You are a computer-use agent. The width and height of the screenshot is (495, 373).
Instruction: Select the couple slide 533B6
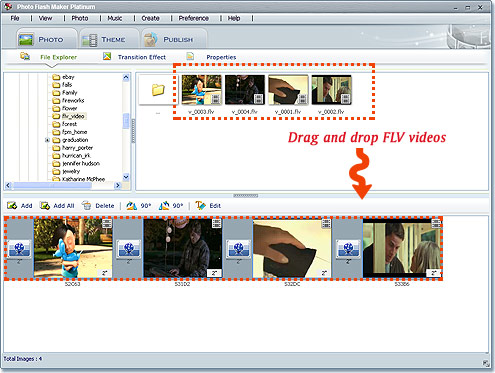(x=402, y=248)
